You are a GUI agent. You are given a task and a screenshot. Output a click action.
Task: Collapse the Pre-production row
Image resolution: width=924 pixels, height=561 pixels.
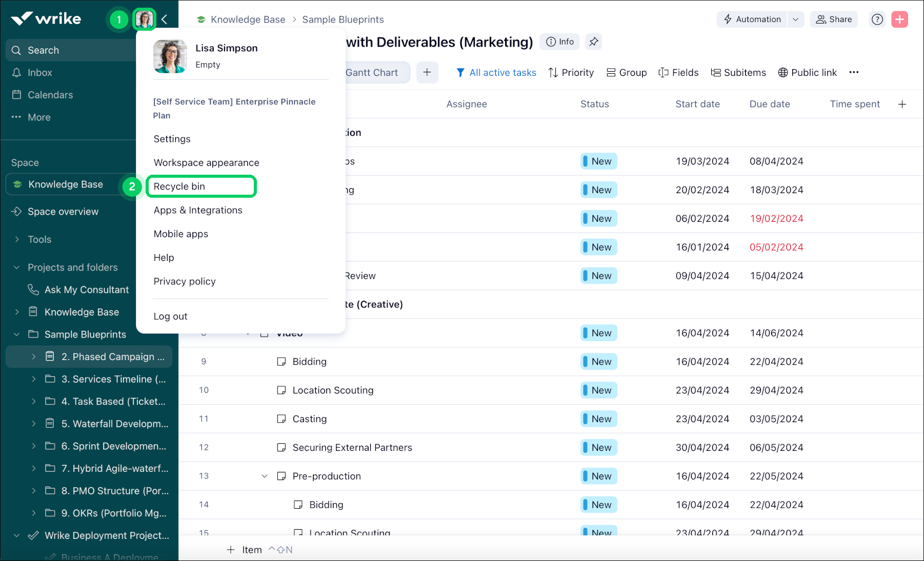click(264, 476)
